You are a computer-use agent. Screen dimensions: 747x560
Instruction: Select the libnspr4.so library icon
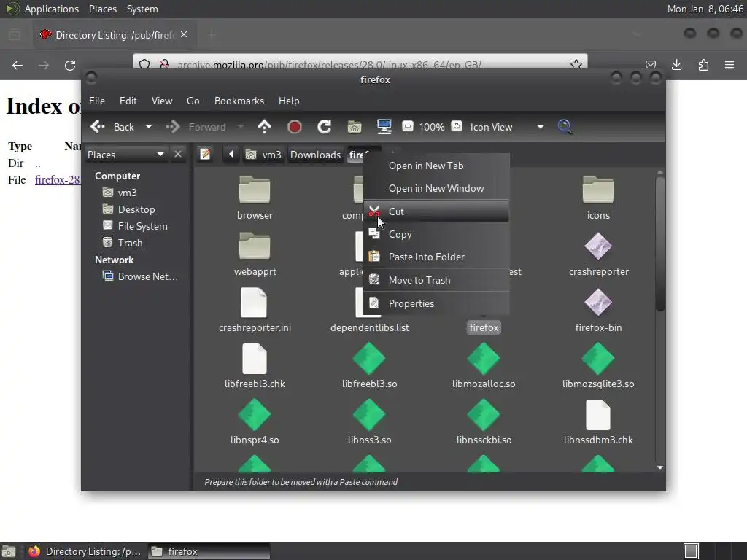point(255,415)
